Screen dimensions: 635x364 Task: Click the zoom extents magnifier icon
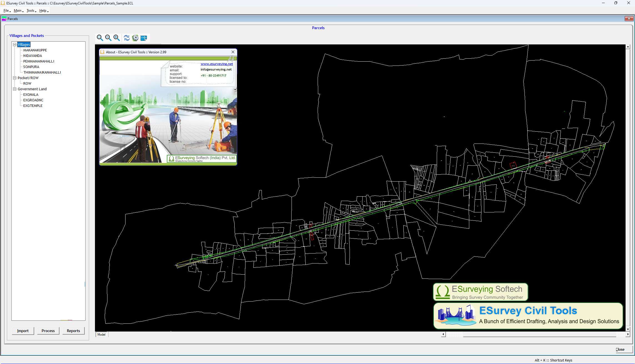point(100,38)
